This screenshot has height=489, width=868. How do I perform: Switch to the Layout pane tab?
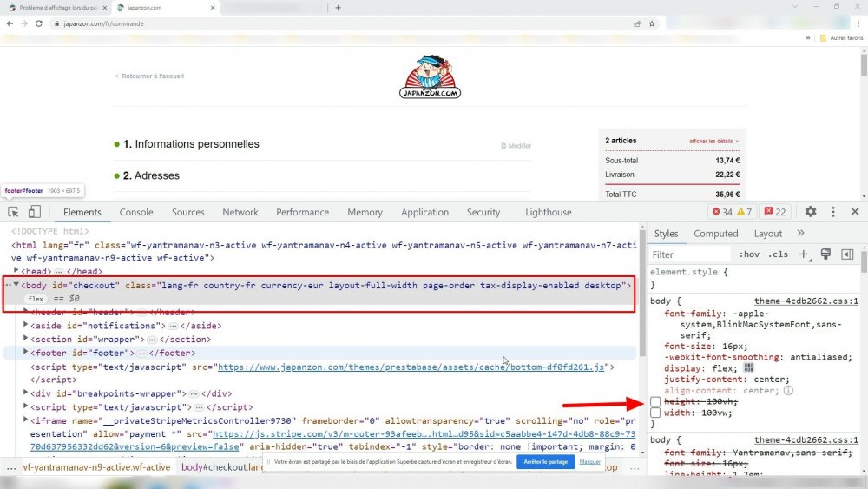(x=768, y=234)
